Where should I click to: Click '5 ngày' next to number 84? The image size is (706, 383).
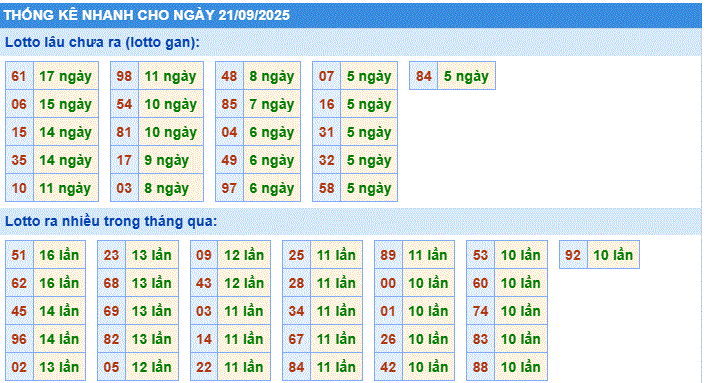click(x=466, y=76)
